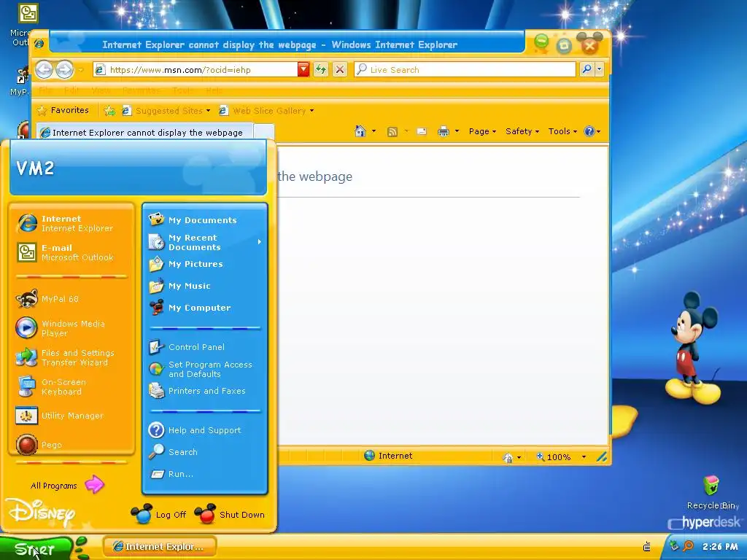This screenshot has width=747, height=560.
Task: Click the IE window resize grip corner
Action: 602,457
